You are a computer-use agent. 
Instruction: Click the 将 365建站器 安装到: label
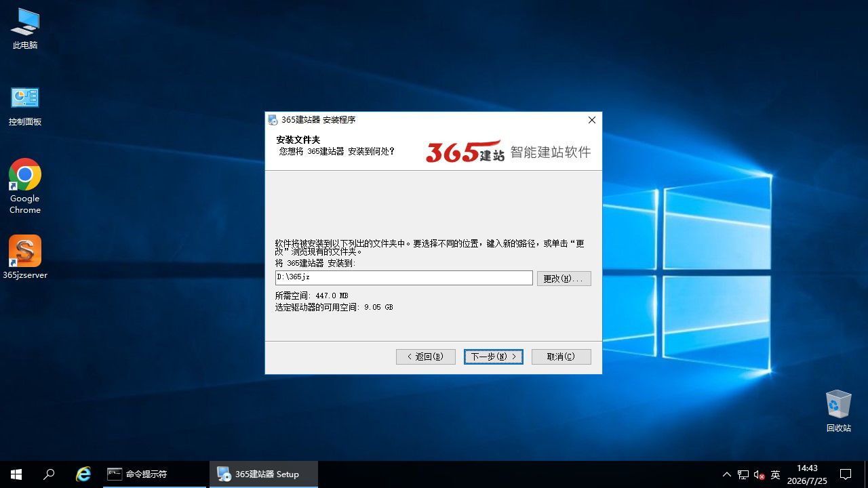coord(315,263)
